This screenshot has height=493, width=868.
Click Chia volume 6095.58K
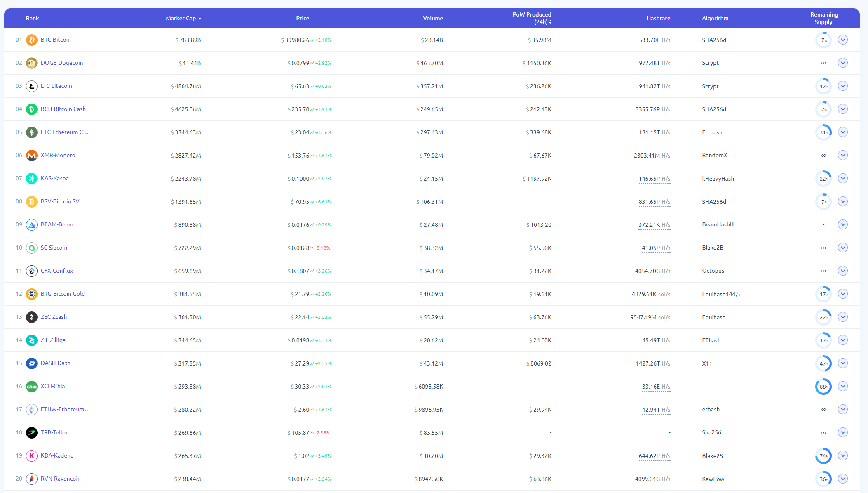tap(429, 387)
